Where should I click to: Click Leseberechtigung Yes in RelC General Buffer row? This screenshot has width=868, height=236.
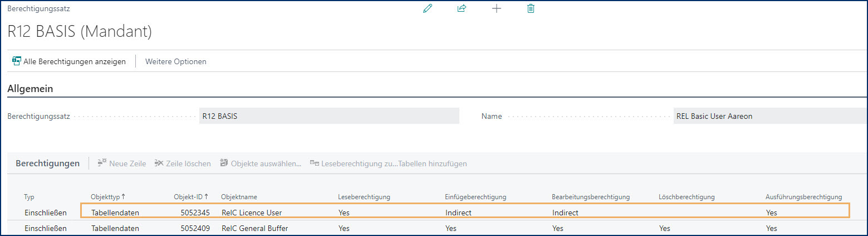coord(344,228)
